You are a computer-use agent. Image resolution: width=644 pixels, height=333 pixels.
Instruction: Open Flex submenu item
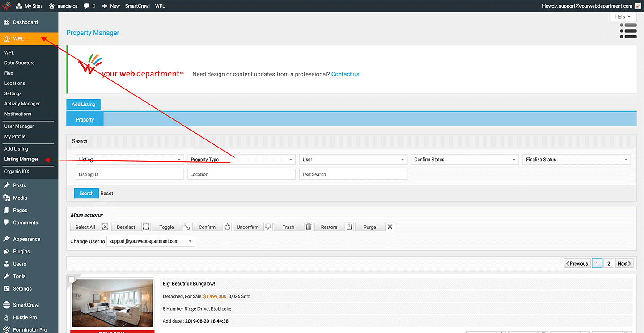click(x=9, y=73)
